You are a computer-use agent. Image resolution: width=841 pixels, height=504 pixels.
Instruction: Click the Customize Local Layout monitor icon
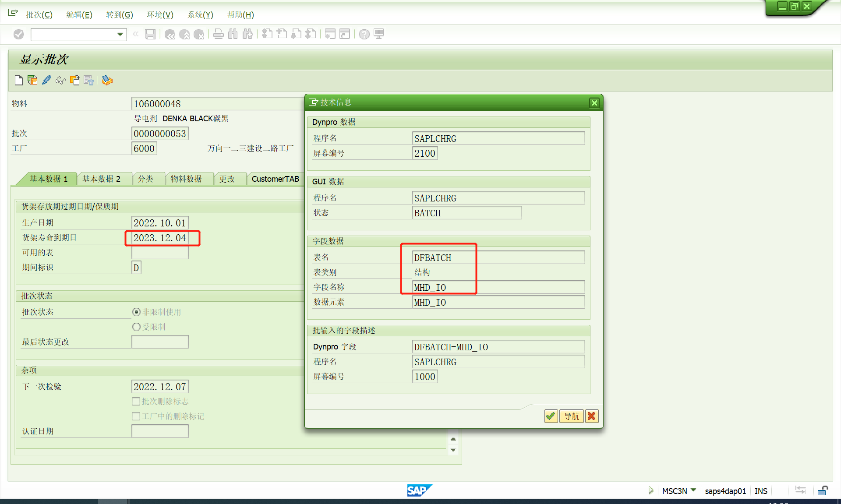pyautogui.click(x=379, y=34)
